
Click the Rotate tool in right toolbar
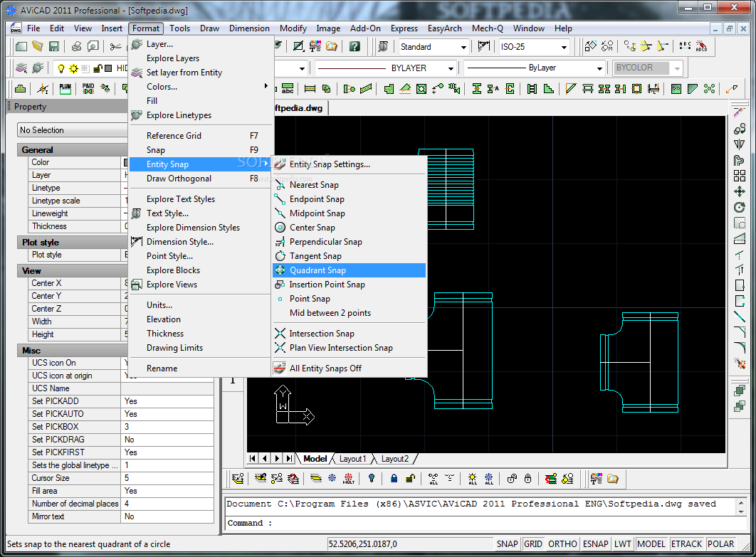740,207
